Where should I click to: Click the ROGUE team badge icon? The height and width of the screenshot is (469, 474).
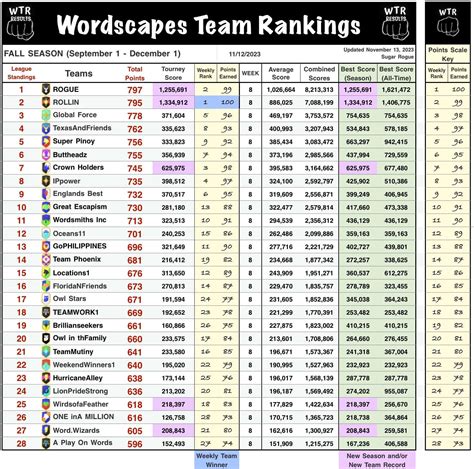click(x=46, y=89)
